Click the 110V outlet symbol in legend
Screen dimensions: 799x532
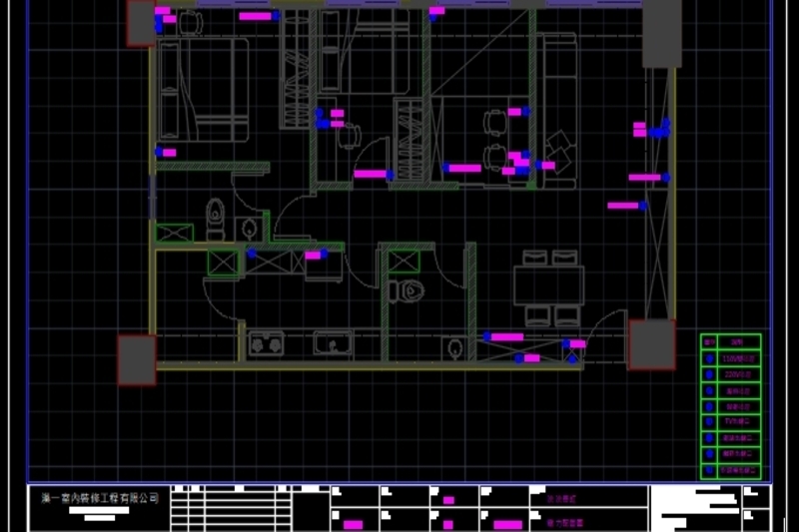[709, 358]
